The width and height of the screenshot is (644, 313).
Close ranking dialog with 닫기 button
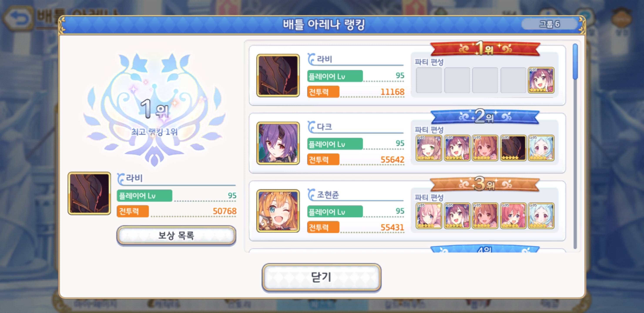321,277
